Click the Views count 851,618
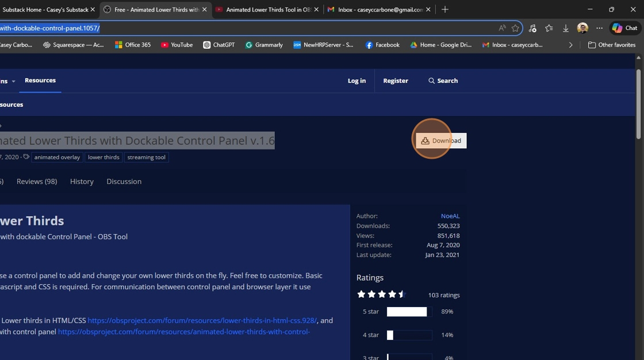Image resolution: width=644 pixels, height=360 pixels. point(448,236)
